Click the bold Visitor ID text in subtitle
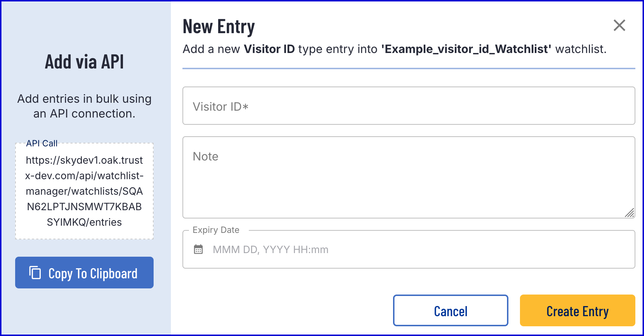Screen dimensions: 644x336 point(269,49)
